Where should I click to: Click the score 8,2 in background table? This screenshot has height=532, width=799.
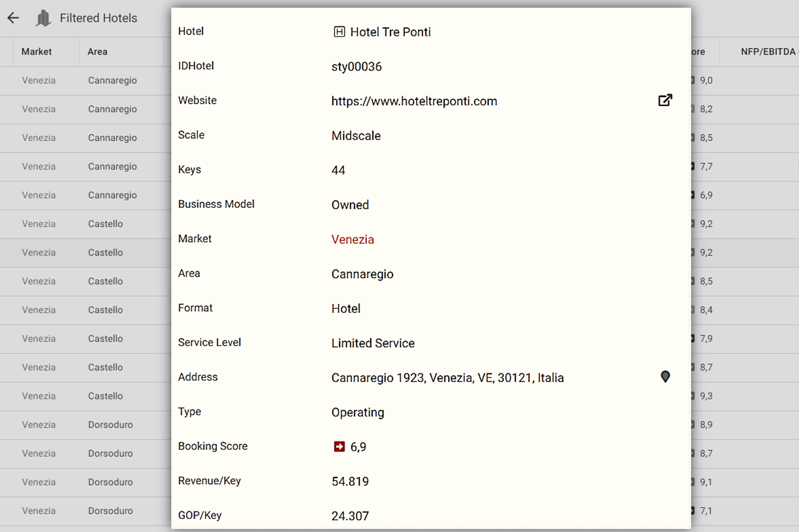tap(706, 109)
